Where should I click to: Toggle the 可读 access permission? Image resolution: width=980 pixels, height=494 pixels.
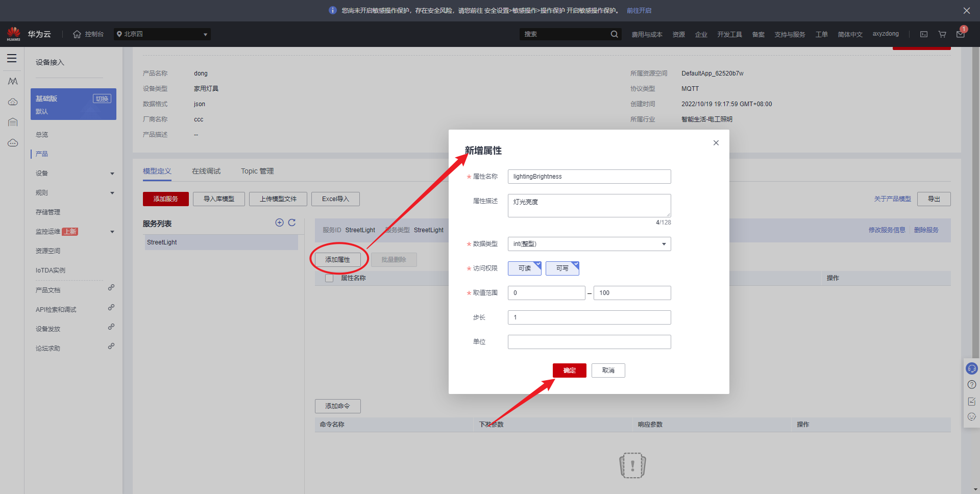(x=525, y=268)
